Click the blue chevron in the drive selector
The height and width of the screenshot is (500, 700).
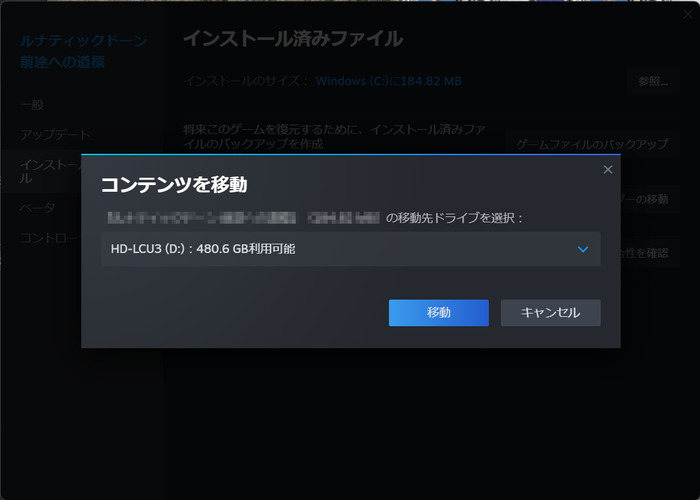[583, 249]
